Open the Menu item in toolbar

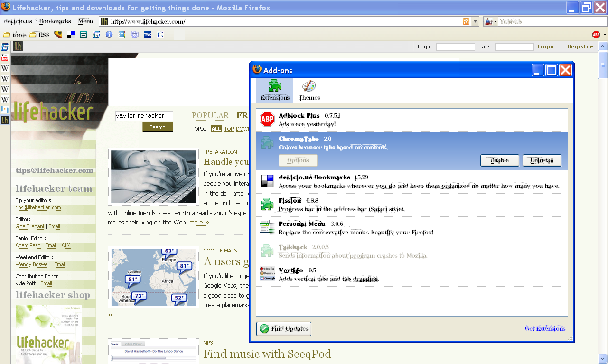point(85,21)
